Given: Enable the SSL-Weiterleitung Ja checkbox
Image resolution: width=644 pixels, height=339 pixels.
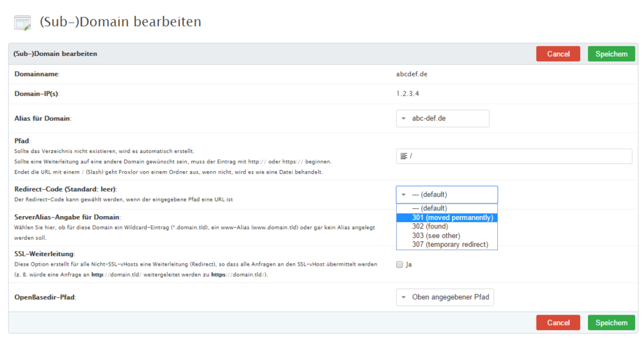Looking at the screenshot, I should pos(400,264).
